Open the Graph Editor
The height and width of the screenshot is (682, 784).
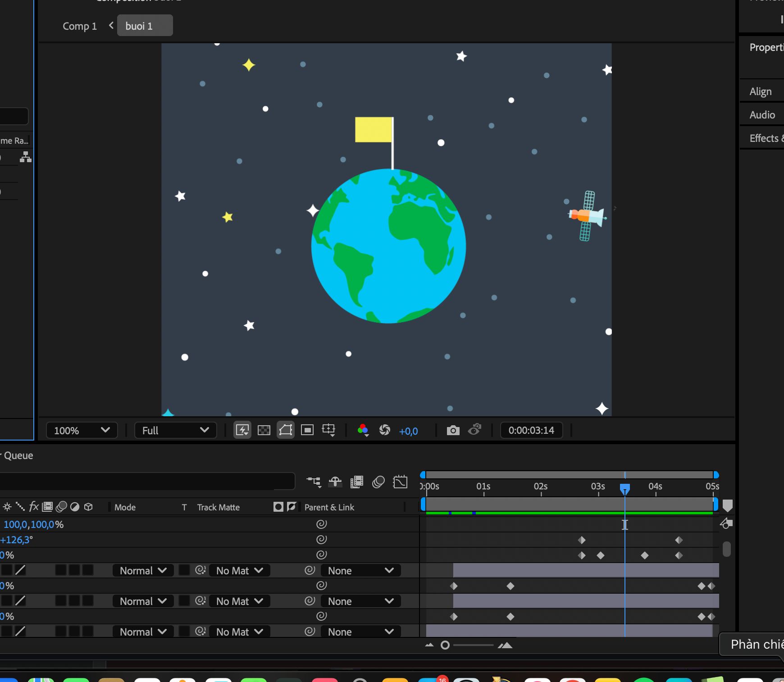click(x=400, y=482)
